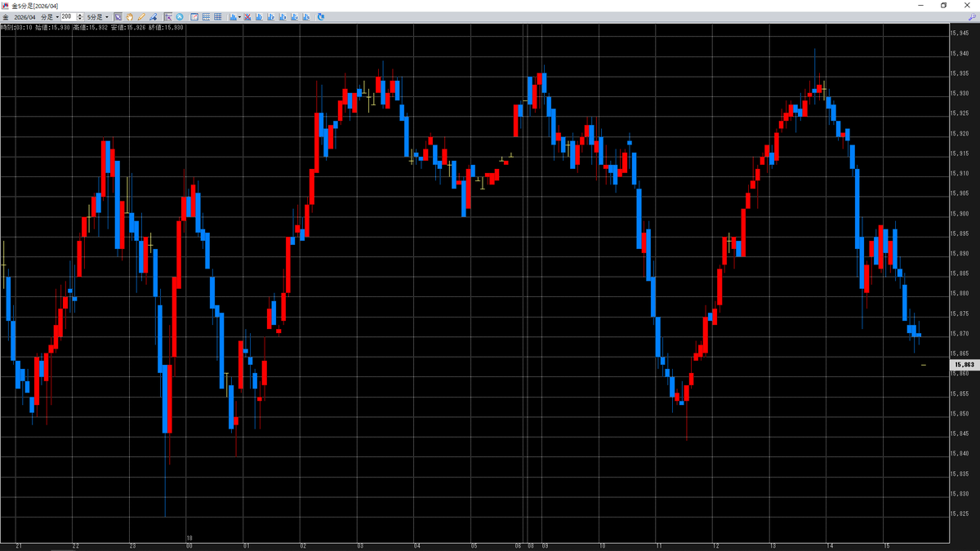Click the grid table layout icon
980x551 pixels.
tap(218, 16)
